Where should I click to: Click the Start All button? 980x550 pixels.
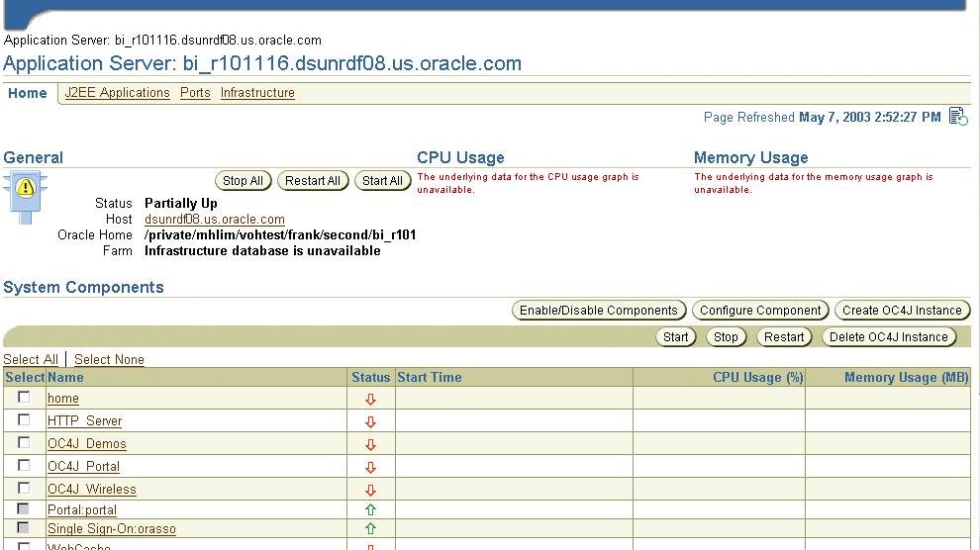pyautogui.click(x=382, y=180)
